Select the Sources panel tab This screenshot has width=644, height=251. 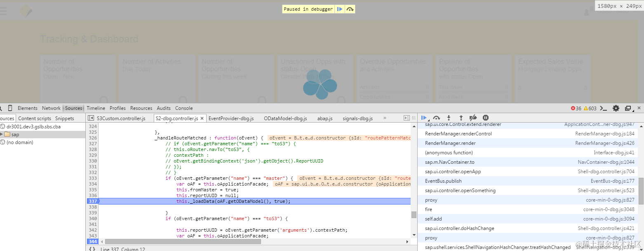74,108
